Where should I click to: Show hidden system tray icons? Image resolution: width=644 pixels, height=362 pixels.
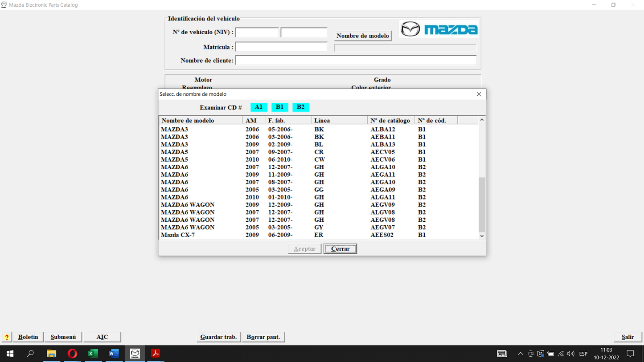click(x=520, y=354)
